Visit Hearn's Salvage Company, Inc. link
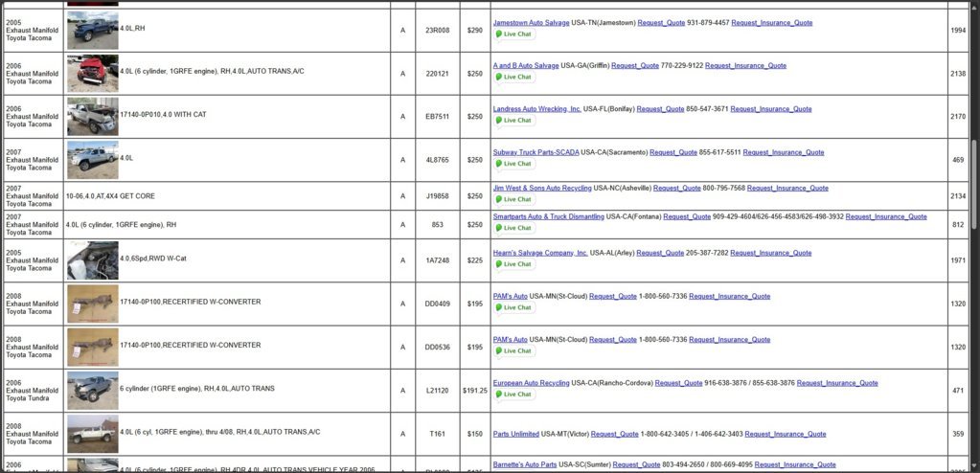This screenshot has height=473, width=980. pos(540,253)
